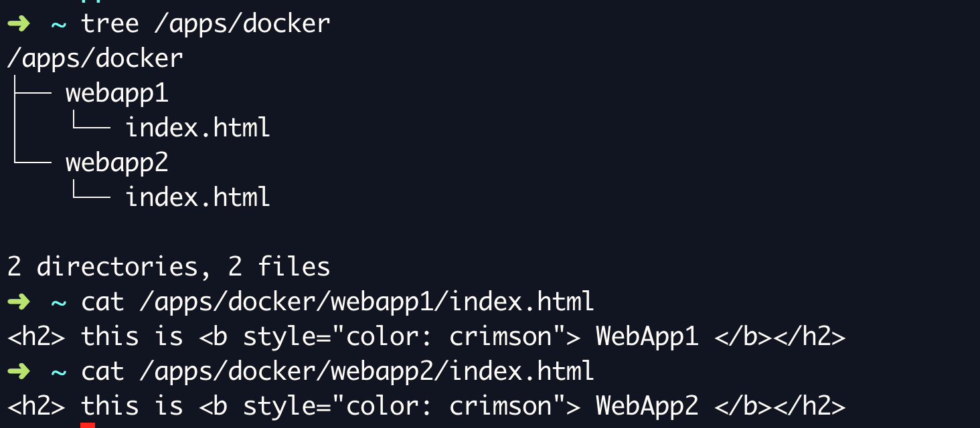Click the WebApp1 text in HTML output

coord(647,337)
